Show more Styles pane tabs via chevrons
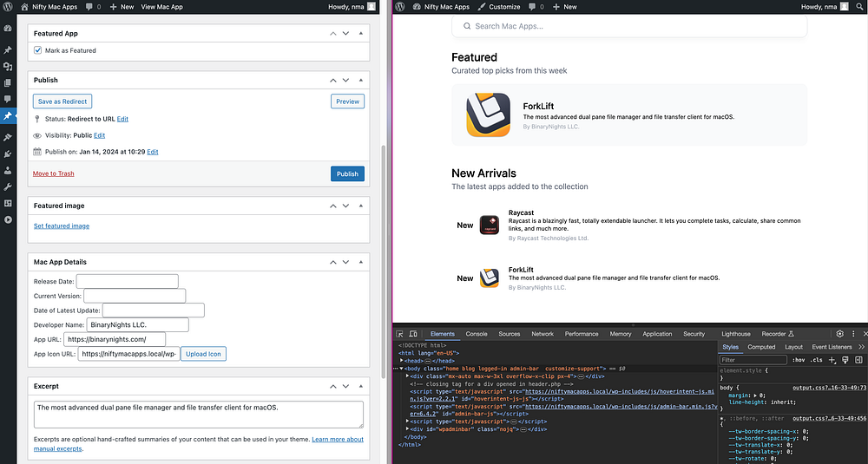The height and width of the screenshot is (464, 868). 861,347
